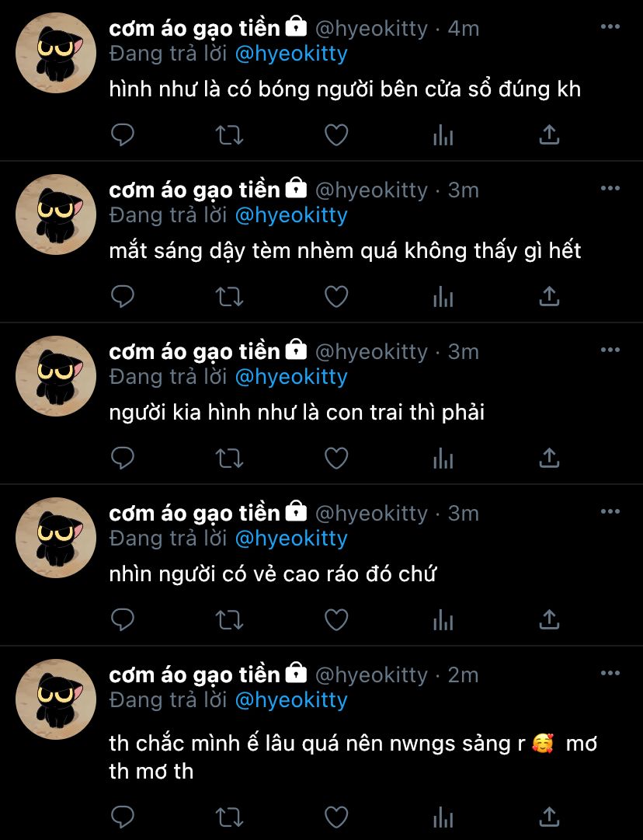Open the author name 'cơm áo gạo tiền' in second tweet
The height and width of the screenshot is (840, 643).
point(194,190)
